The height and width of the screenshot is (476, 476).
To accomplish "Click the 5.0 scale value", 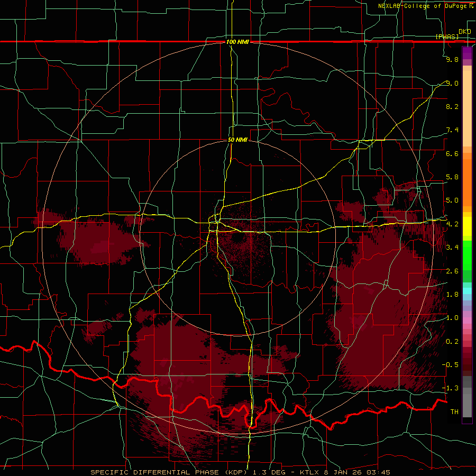I will (452, 200).
